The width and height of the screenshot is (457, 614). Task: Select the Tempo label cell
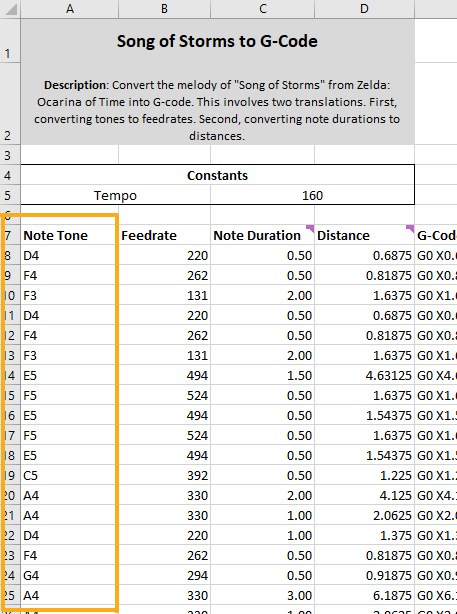click(116, 195)
